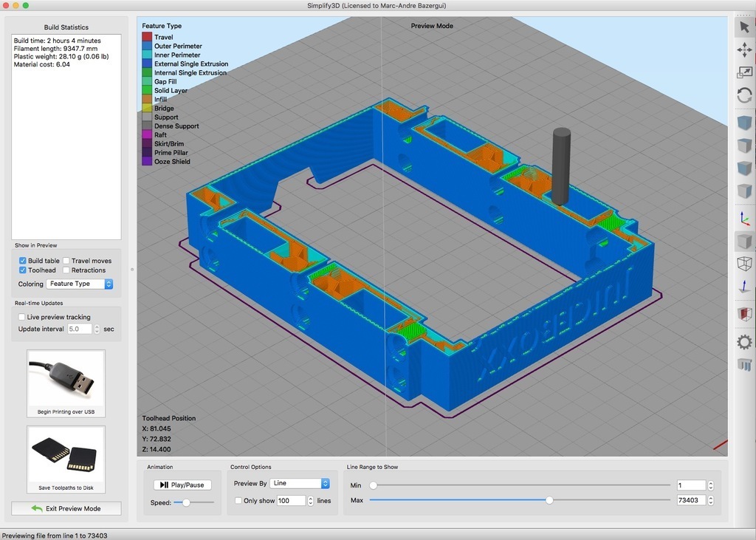Enable the Travel moves checkbox
The image size is (756, 540).
(66, 260)
